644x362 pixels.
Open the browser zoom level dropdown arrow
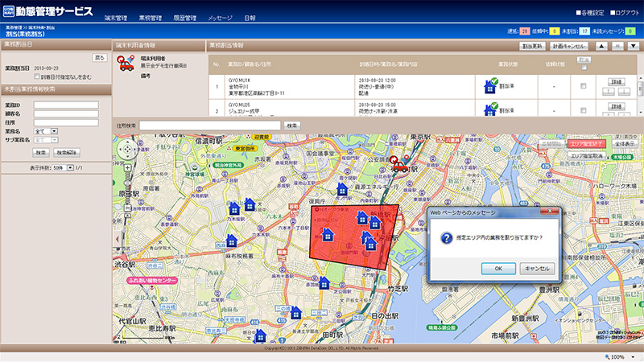[633, 357]
